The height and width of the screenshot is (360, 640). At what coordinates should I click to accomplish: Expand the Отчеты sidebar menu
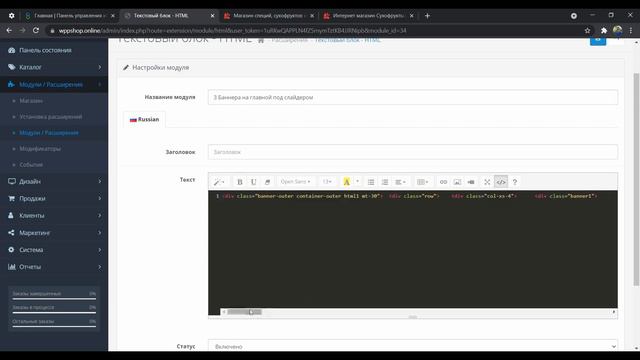tap(54, 267)
